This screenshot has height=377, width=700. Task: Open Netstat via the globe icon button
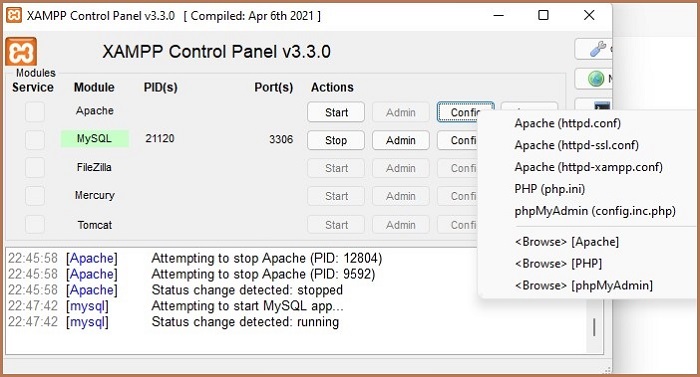593,79
